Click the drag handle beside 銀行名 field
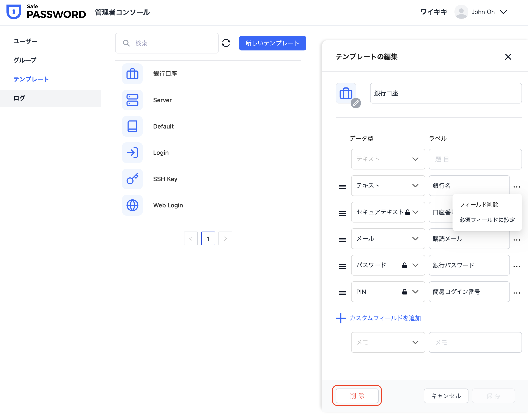Screen dimensions: 528x420 coord(342,187)
